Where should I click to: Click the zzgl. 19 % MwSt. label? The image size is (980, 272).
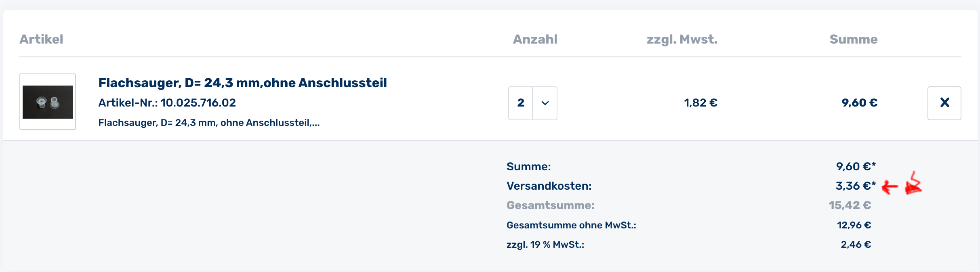coord(545,245)
